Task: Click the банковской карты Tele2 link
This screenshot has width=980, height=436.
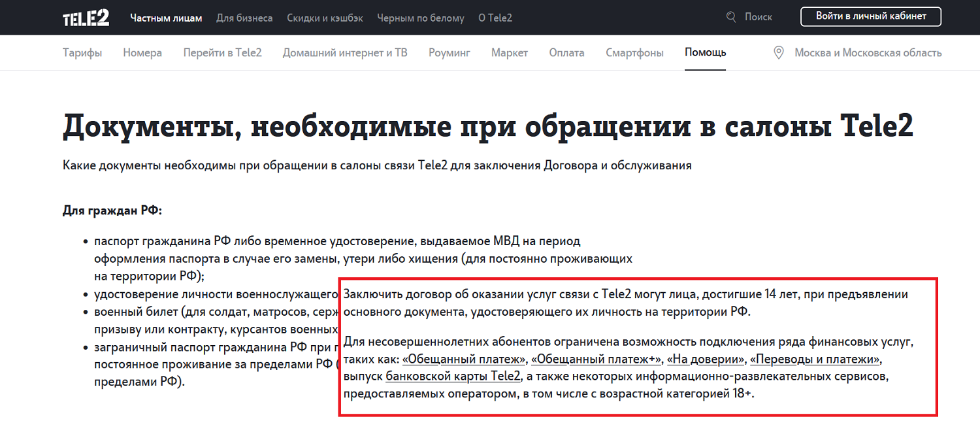Action: click(453, 377)
